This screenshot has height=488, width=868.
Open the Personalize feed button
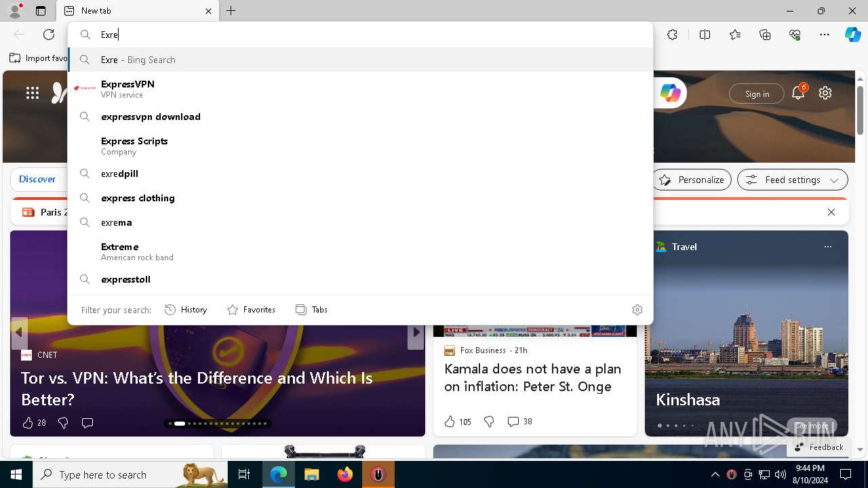(x=691, y=180)
